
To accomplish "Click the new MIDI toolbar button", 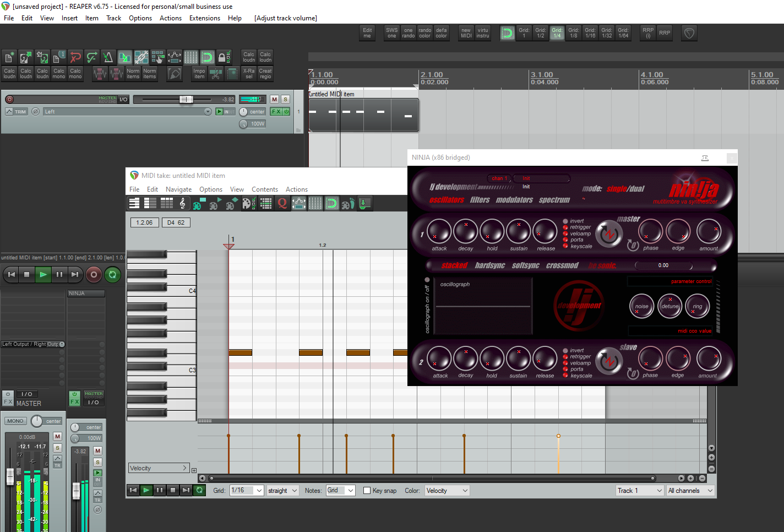I will coord(466,33).
